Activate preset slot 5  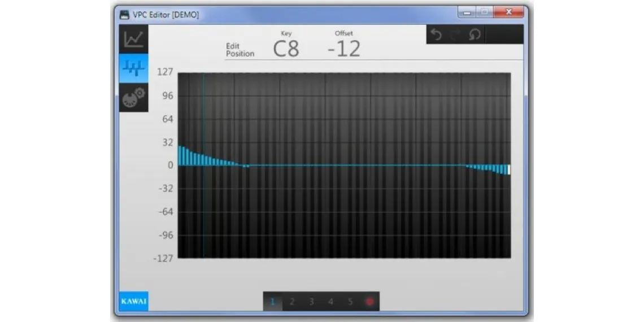[x=350, y=302]
